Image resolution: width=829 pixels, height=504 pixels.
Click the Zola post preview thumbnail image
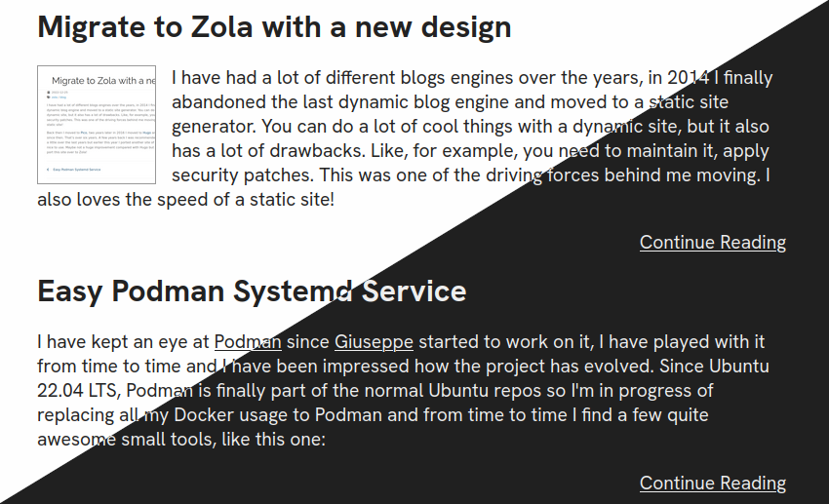coord(97,125)
